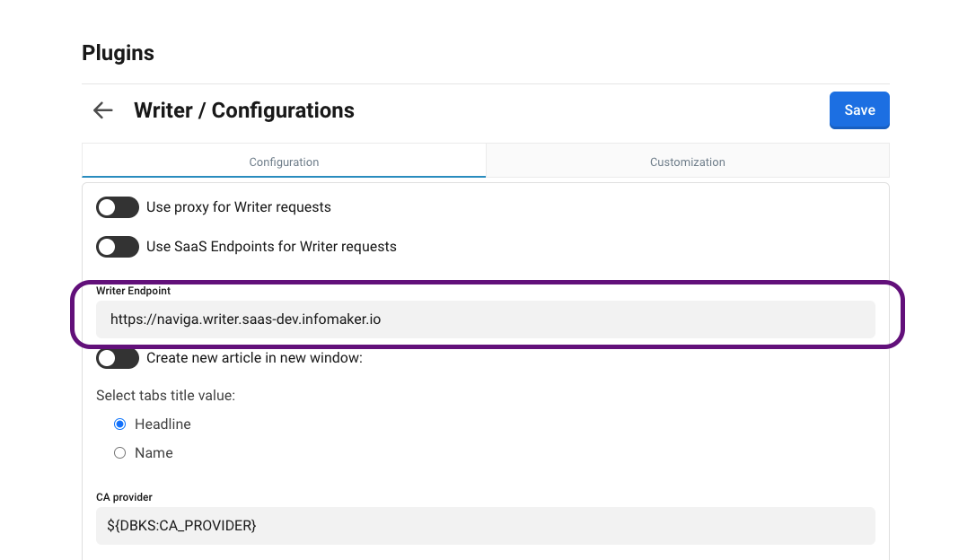Click the Writer / Configurations title
Viewport: 976px width, 560px height.
point(244,110)
